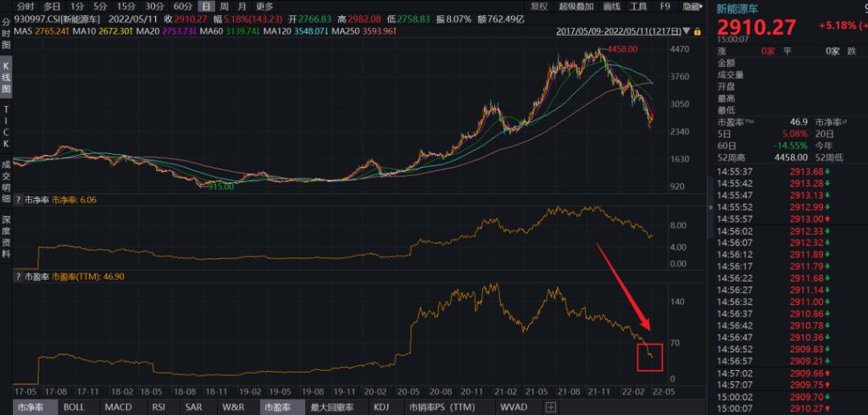This screenshot has width=868, height=415.
Task: Open 深度资料 in the left sidebar
Action: [6, 230]
